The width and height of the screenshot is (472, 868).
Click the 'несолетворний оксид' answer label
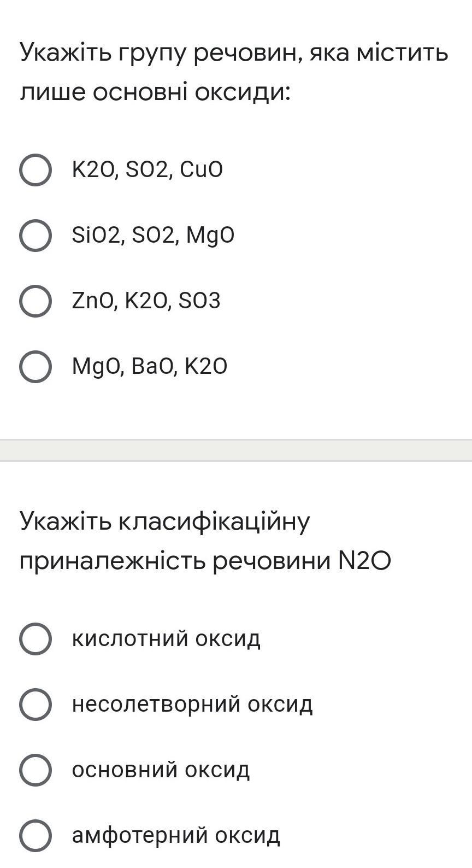click(x=192, y=704)
